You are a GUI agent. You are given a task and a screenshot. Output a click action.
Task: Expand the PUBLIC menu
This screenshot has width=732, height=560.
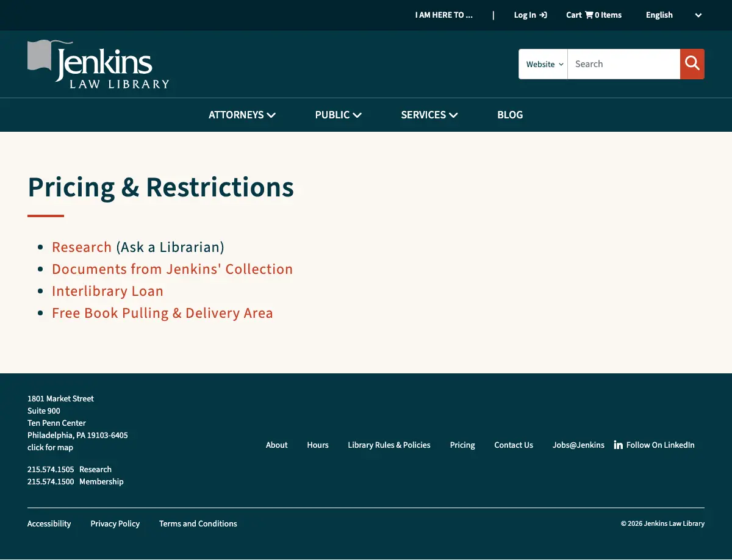339,115
